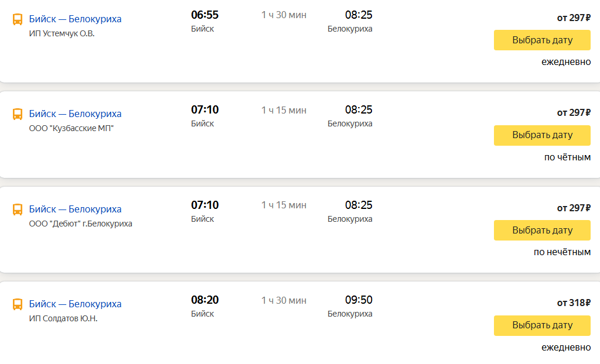Image resolution: width=600 pixels, height=364 pixels.
Task: Click Выбрать дату for the по чётным trip
Action: click(542, 135)
